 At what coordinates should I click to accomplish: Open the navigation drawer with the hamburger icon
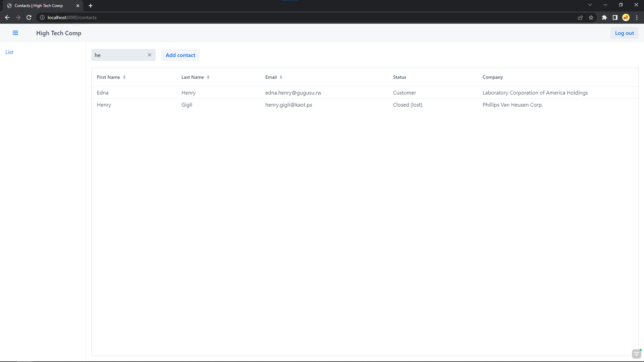coord(15,33)
